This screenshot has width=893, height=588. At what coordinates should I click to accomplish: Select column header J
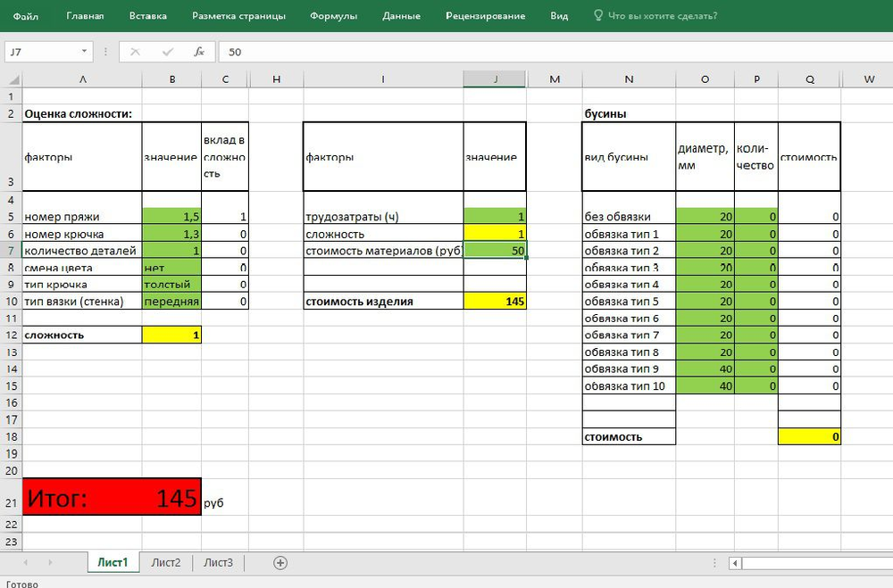coord(495,79)
